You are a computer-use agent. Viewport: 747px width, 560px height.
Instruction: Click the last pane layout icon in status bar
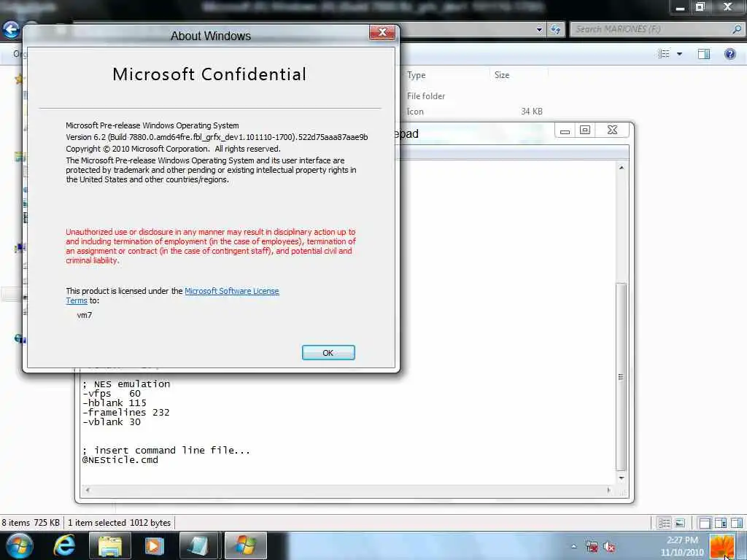(x=737, y=523)
